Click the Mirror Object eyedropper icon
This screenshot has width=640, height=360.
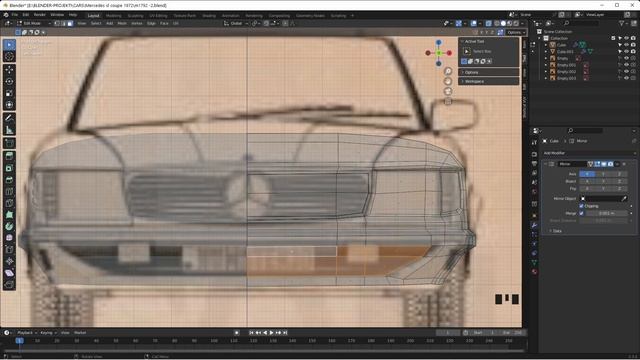[624, 198]
